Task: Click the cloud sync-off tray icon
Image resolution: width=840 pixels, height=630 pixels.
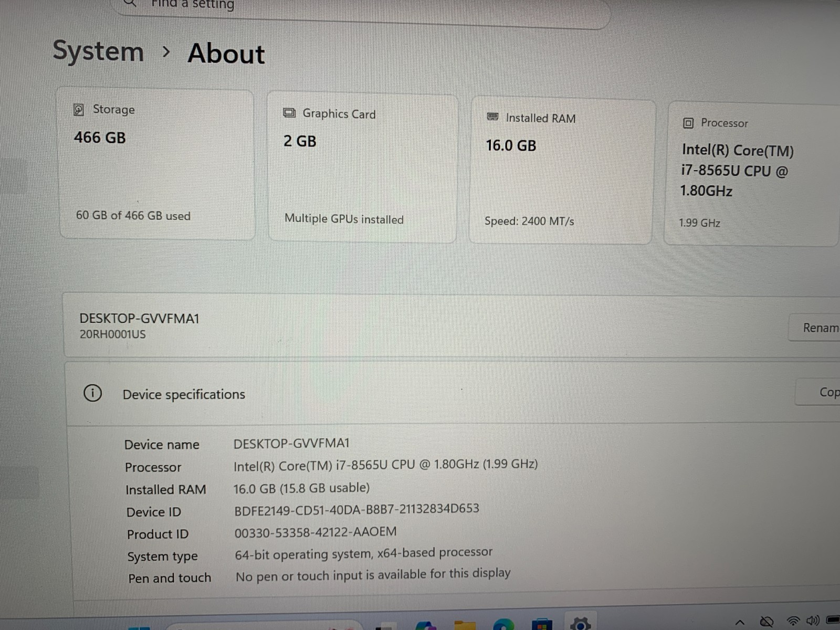Action: click(766, 622)
